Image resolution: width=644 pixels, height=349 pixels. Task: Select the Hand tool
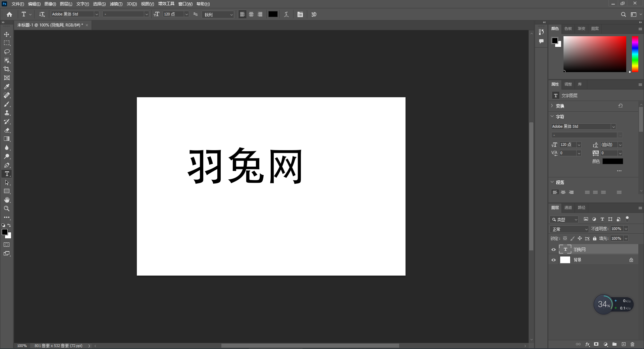tap(7, 200)
